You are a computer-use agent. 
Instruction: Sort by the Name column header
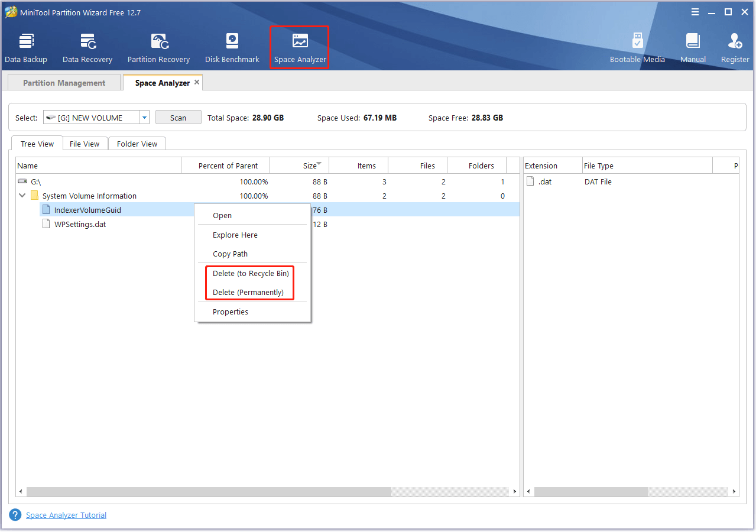point(99,166)
